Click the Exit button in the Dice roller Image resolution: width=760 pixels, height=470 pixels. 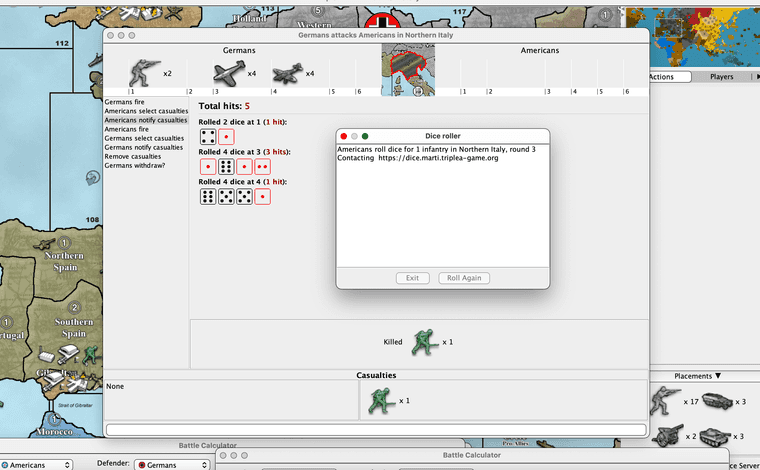[x=412, y=278]
